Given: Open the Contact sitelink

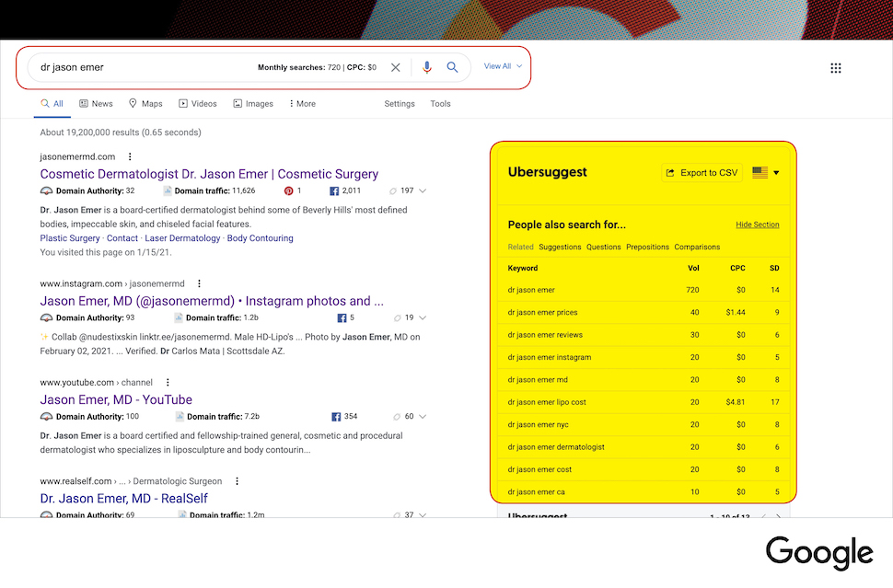Looking at the screenshot, I should pos(122,238).
